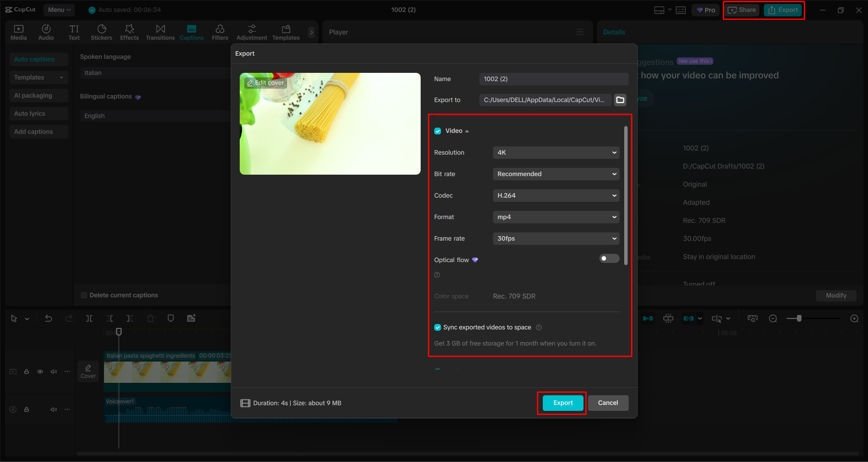
Task: Open the Filters panel
Action: point(220,32)
